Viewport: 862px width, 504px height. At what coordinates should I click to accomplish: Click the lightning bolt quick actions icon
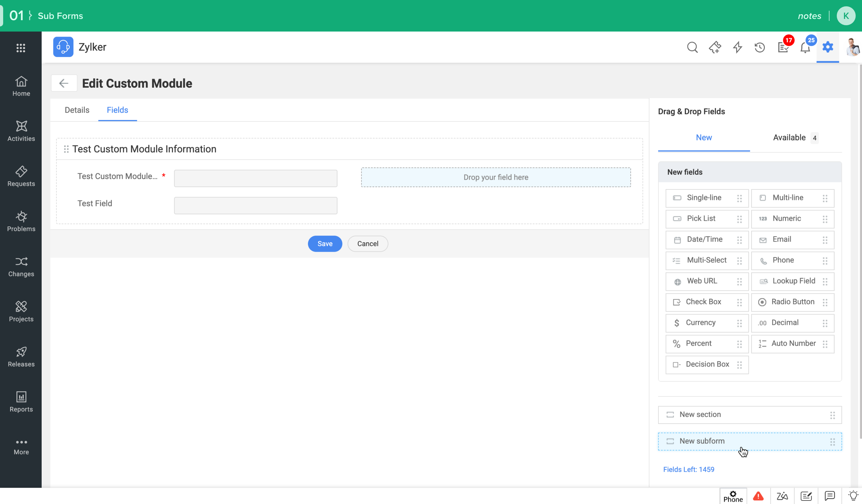tap(737, 47)
